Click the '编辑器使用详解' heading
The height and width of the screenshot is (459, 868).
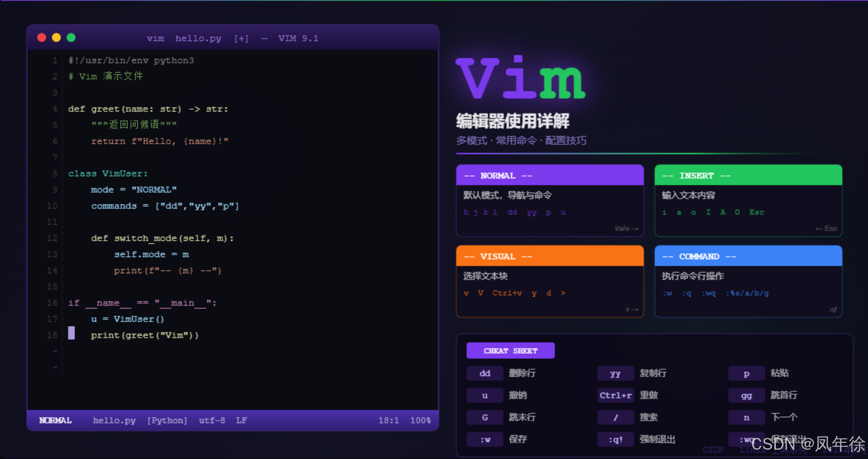(x=513, y=121)
